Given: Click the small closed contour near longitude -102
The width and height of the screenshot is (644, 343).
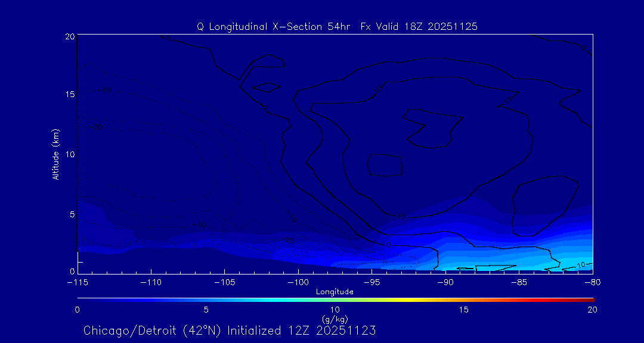Looking at the screenshot, I should 267,87.
